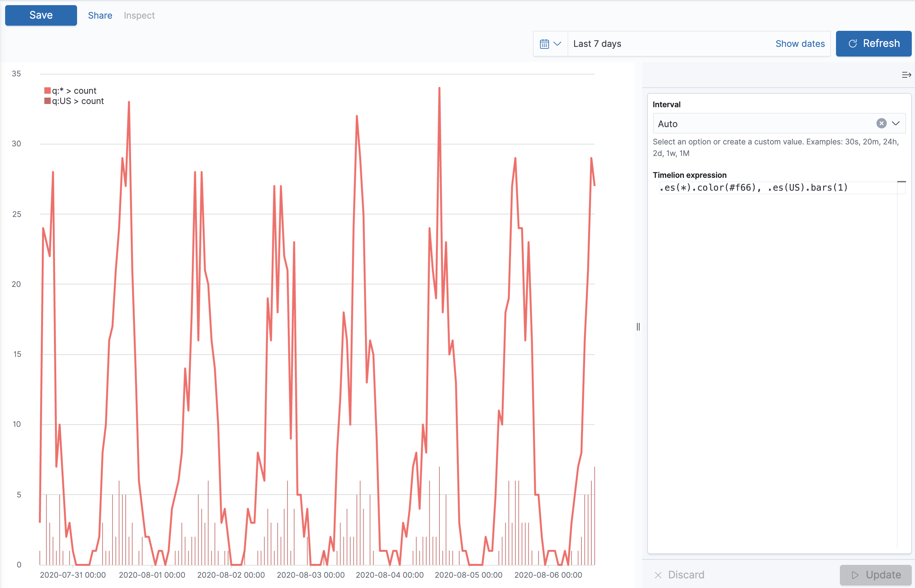Image resolution: width=915 pixels, height=588 pixels.
Task: Open the date quick-select chevron
Action: point(557,44)
